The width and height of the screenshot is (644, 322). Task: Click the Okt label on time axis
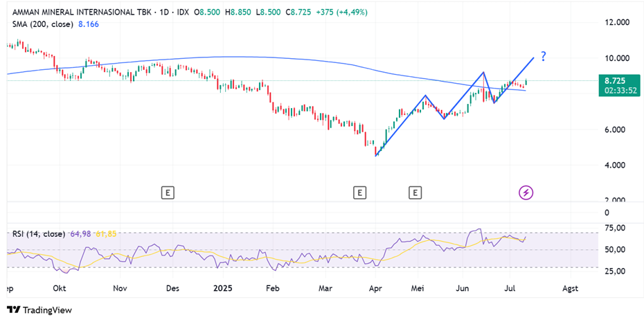pyautogui.click(x=60, y=287)
